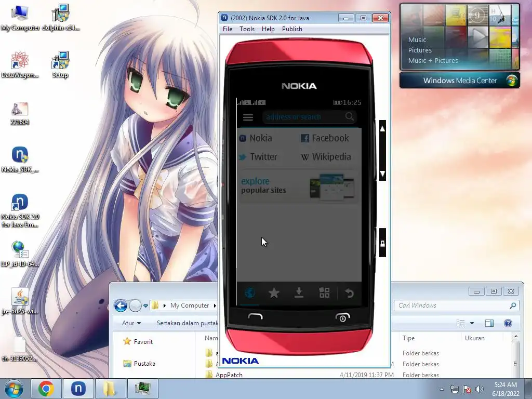
Task: Select the th-3139052 desktop file
Action: coord(20,349)
